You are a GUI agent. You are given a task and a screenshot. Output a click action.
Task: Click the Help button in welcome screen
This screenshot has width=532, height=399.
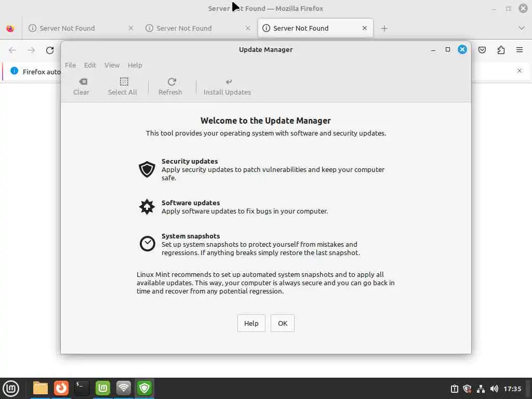coord(251,323)
